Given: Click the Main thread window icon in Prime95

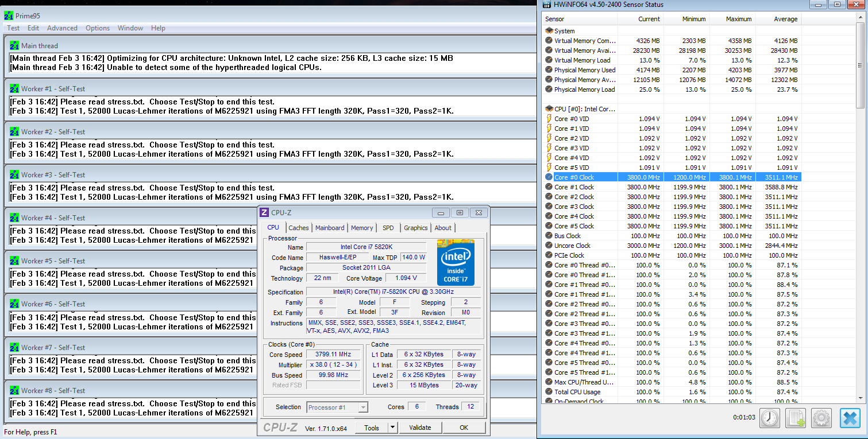Looking at the screenshot, I should 14,45.
